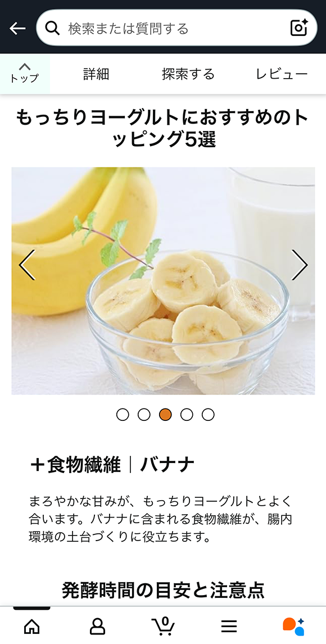Open the hamburger menu icon

229,627
